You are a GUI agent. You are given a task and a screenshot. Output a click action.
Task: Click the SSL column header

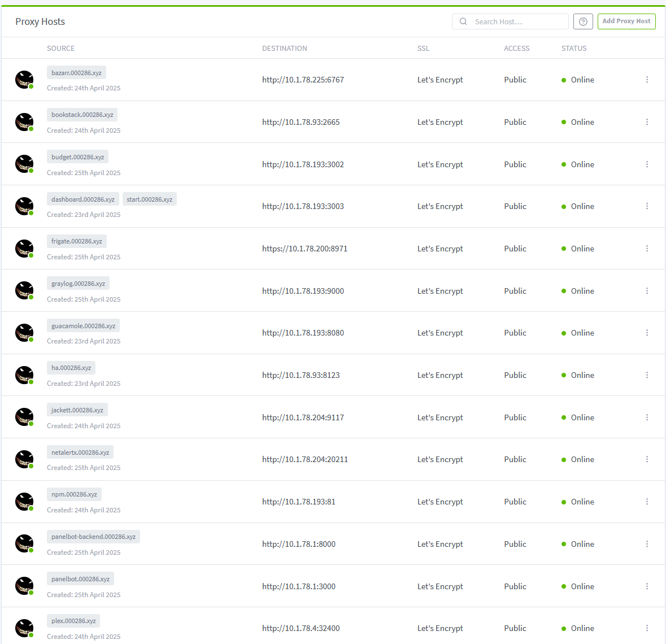[424, 49]
